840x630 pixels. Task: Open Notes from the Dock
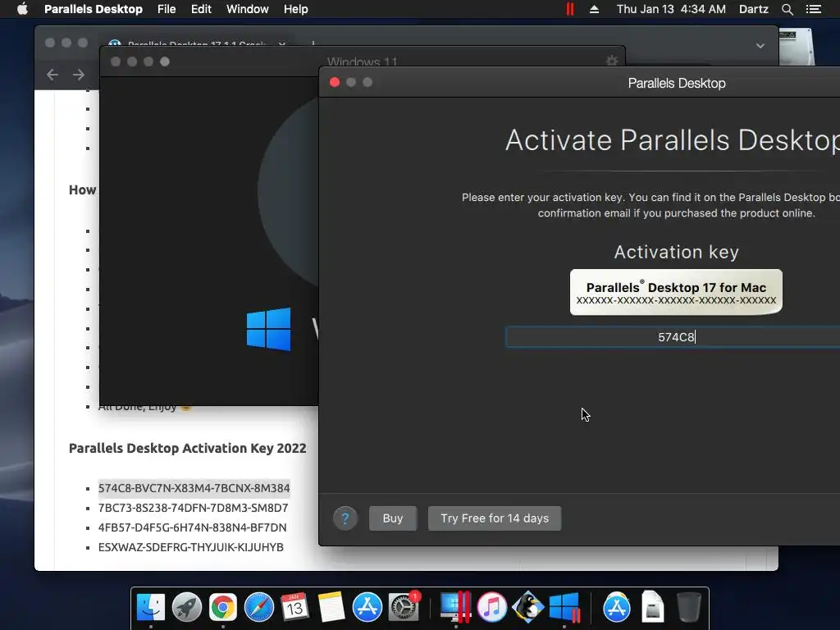[331, 607]
